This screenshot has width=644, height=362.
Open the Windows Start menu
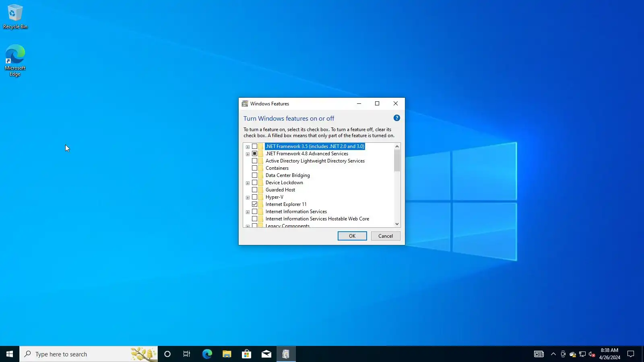click(x=10, y=354)
